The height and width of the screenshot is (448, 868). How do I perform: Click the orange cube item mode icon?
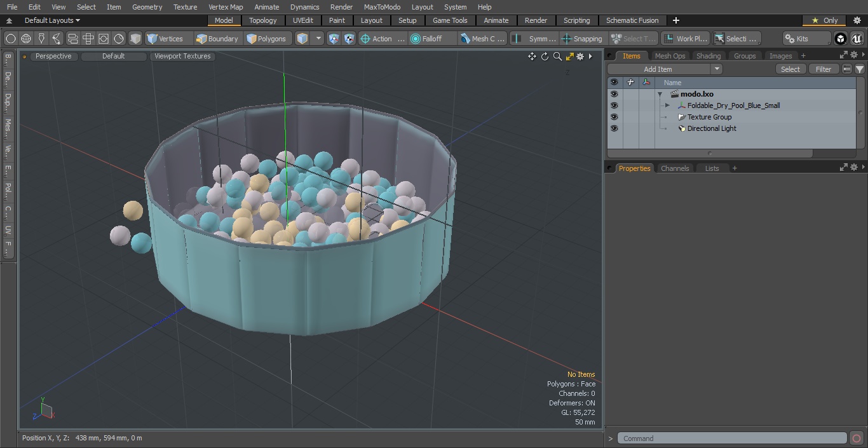click(x=302, y=39)
